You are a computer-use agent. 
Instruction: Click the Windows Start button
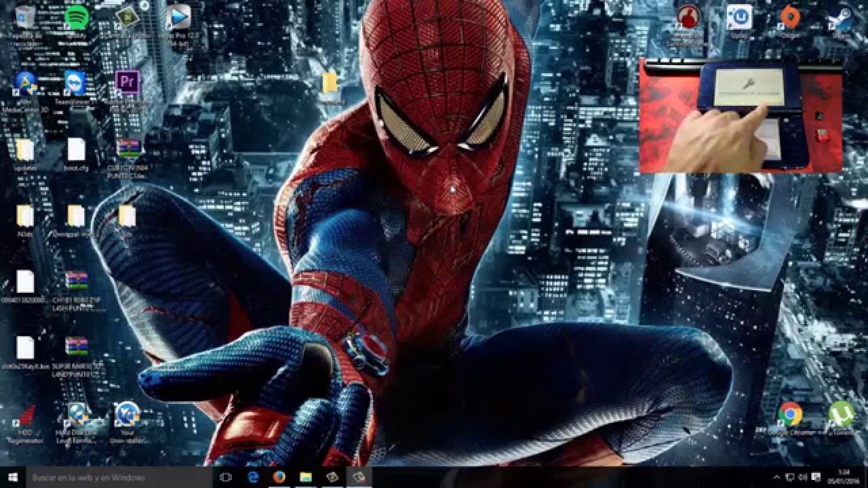12,477
